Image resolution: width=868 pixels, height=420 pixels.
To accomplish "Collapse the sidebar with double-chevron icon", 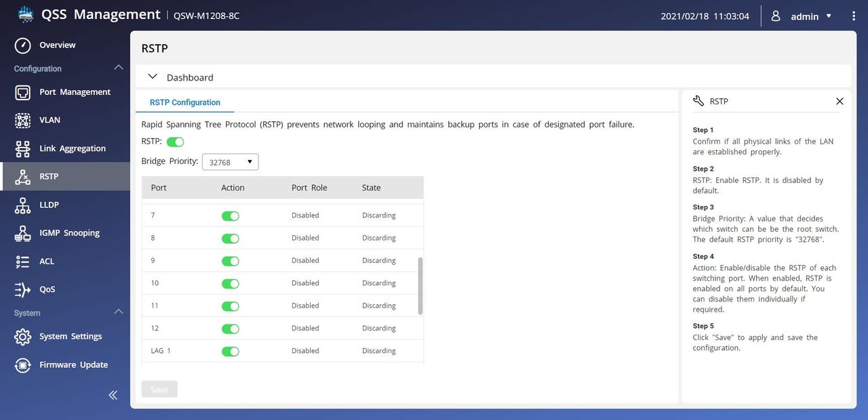I will 113,396.
